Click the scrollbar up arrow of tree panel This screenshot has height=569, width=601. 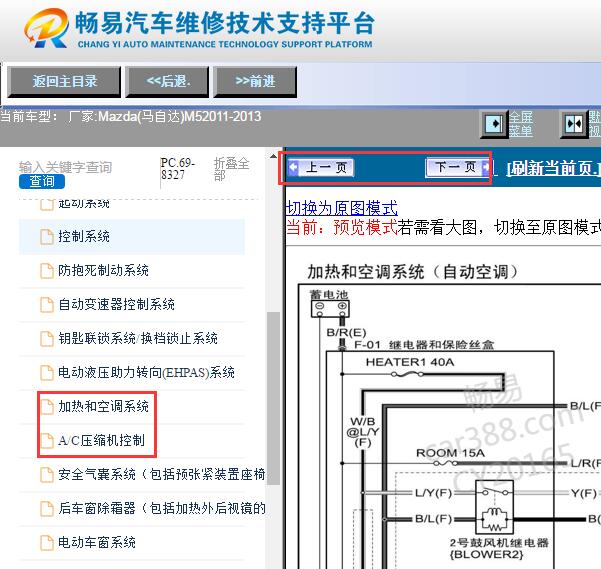pos(273,156)
